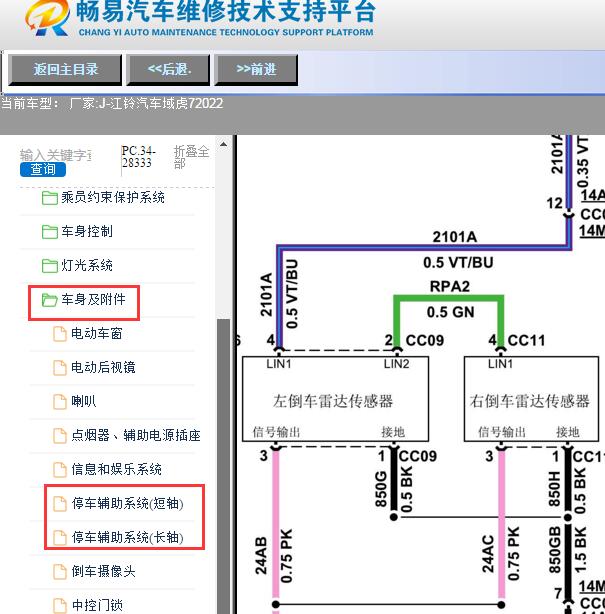Viewport: 605px width, 614px height.
Task: Expand the 灯光系统 folder
Action: point(87,265)
